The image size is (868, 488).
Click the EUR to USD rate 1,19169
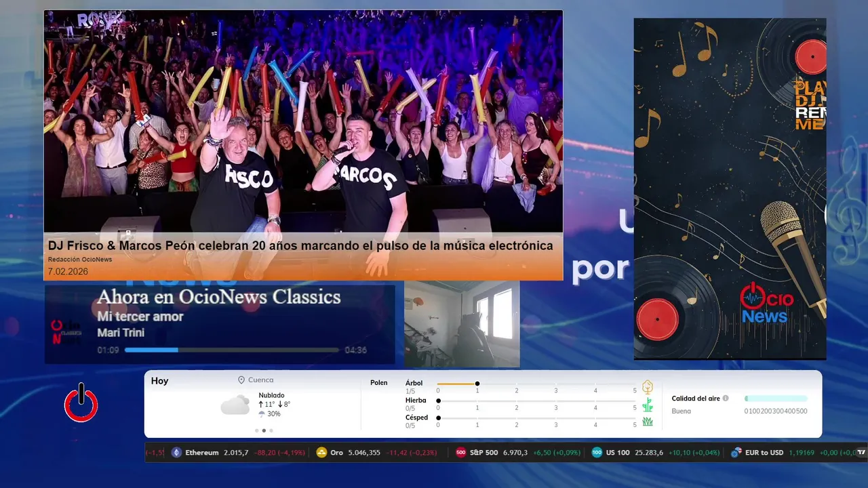click(802, 453)
